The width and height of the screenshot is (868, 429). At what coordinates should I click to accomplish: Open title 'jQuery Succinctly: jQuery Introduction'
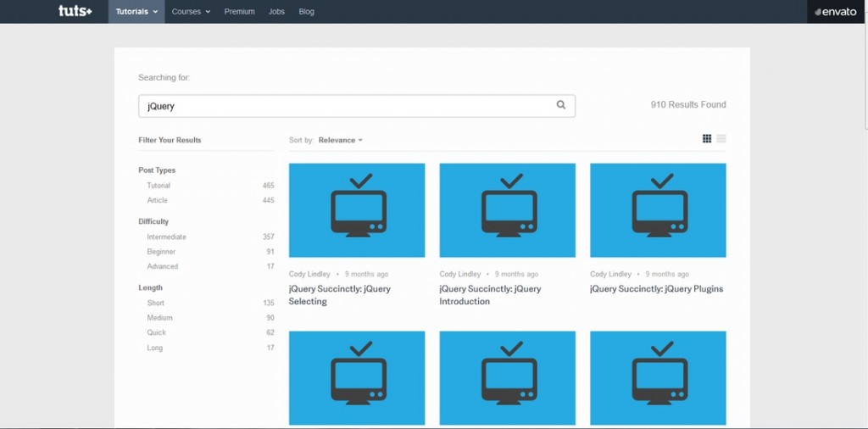coord(491,295)
